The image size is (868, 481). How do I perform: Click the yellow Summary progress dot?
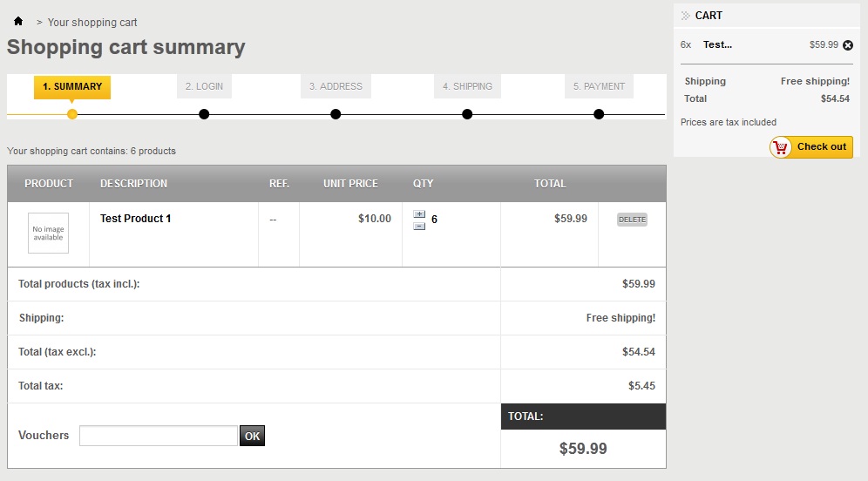click(x=72, y=114)
